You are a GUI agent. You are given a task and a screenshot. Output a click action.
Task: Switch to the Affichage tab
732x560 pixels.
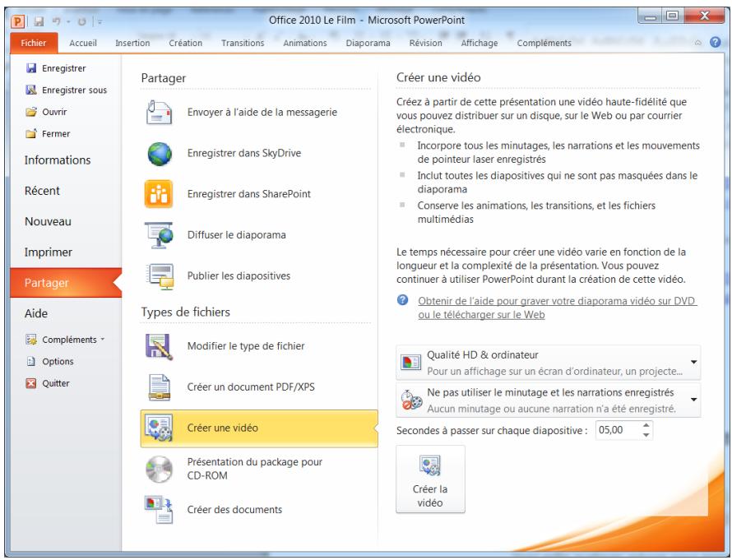point(479,43)
